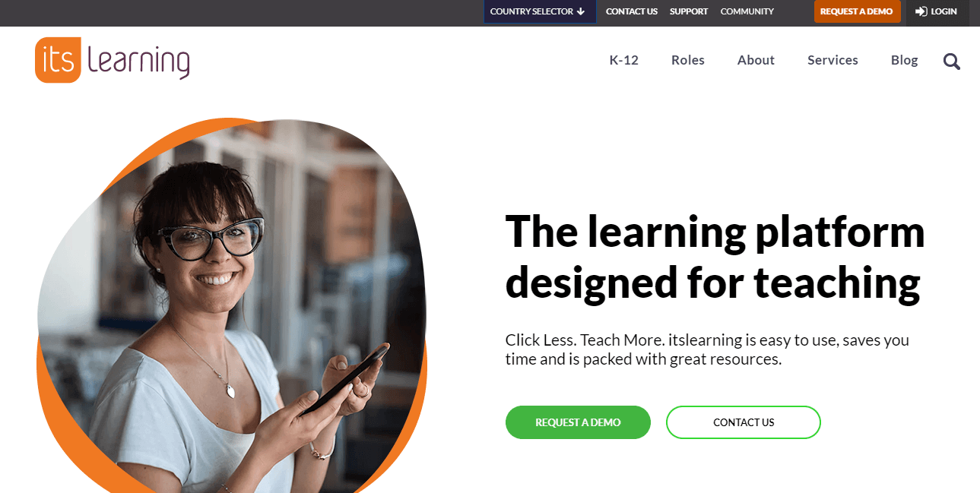The image size is (980, 493).
Task: Click the orange Request a Demo button
Action: (x=857, y=11)
